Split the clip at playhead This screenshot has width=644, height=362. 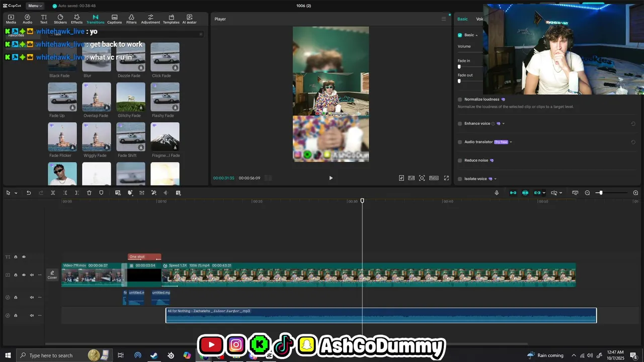click(53, 193)
